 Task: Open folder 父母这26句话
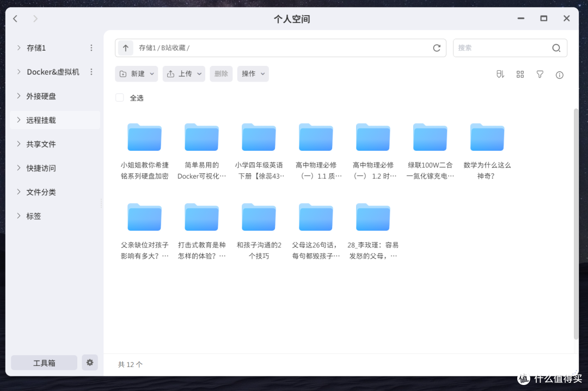(316, 231)
